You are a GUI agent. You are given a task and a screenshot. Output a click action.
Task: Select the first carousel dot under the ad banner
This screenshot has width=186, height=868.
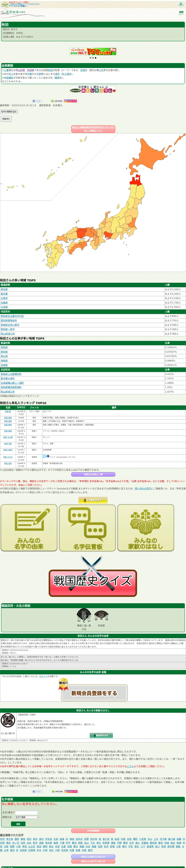(x=90, y=58)
